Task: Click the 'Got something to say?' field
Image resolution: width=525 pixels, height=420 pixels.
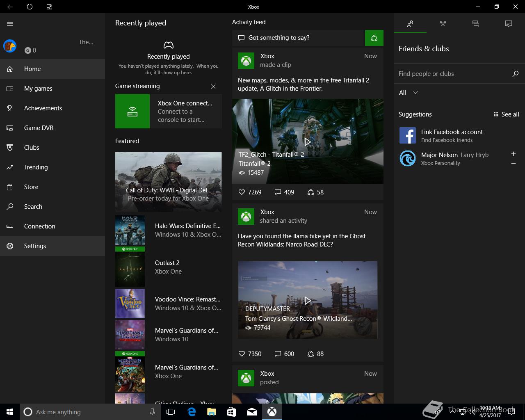Action: pyautogui.click(x=299, y=38)
